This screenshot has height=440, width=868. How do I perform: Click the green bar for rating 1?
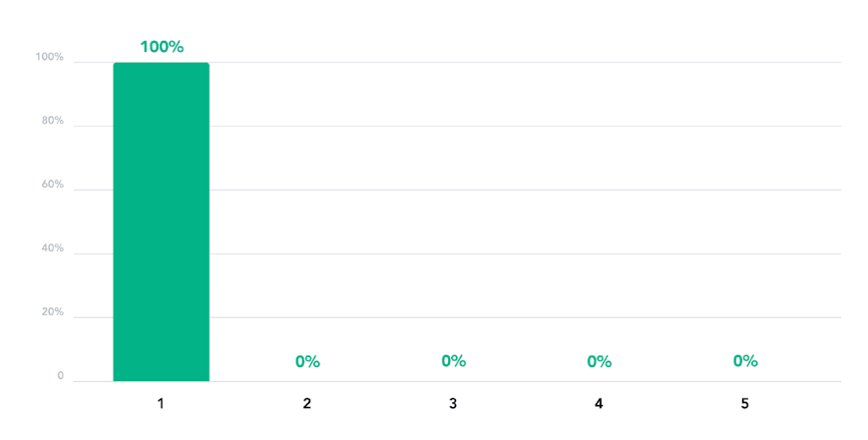click(x=161, y=221)
